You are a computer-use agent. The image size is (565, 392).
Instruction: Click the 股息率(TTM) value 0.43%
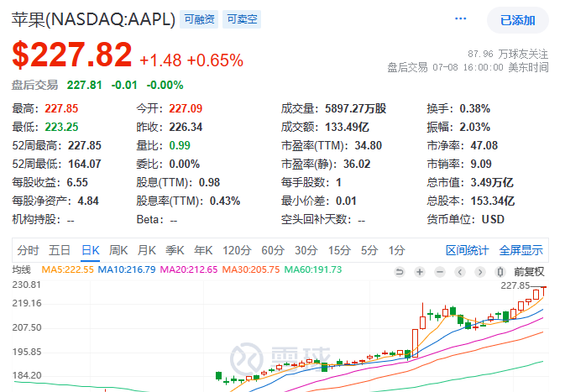pos(225,201)
